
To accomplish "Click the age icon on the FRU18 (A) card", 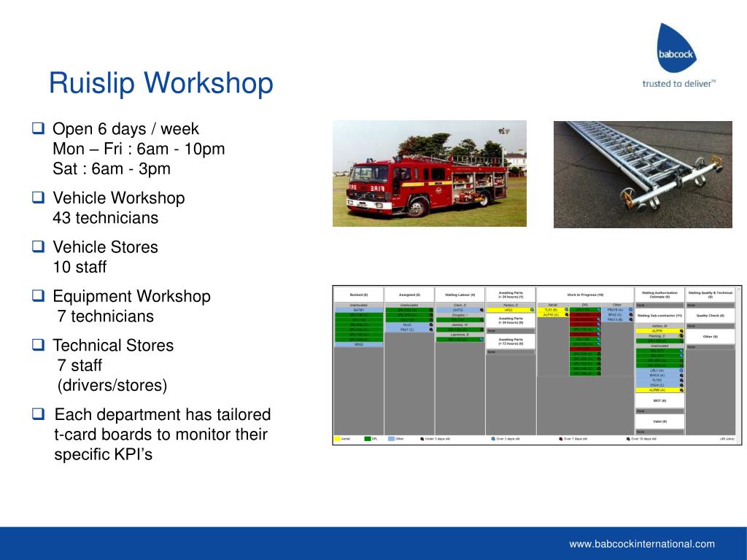I will coord(631,309).
